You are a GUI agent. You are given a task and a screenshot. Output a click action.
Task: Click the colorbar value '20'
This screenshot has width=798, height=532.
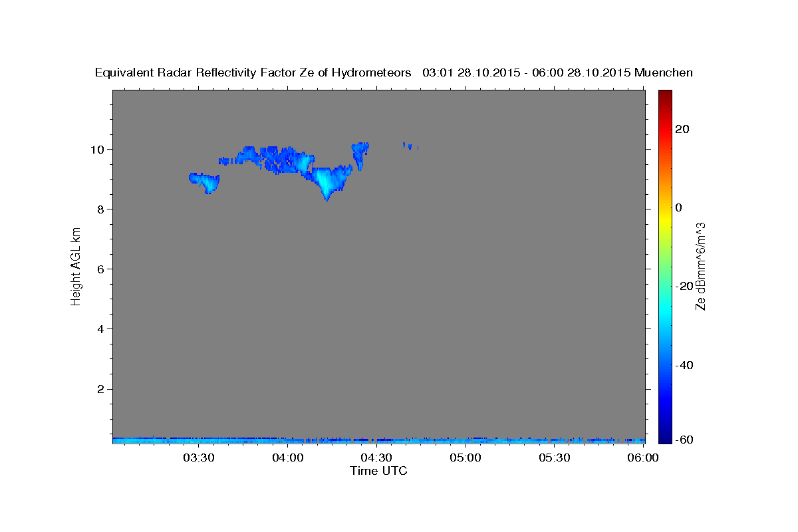tap(682, 129)
